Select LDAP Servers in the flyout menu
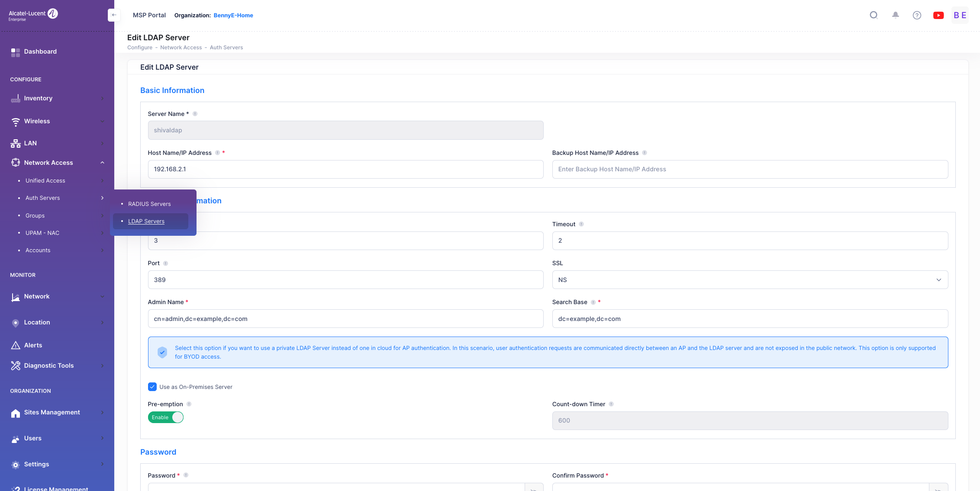This screenshot has width=980, height=491. click(146, 221)
